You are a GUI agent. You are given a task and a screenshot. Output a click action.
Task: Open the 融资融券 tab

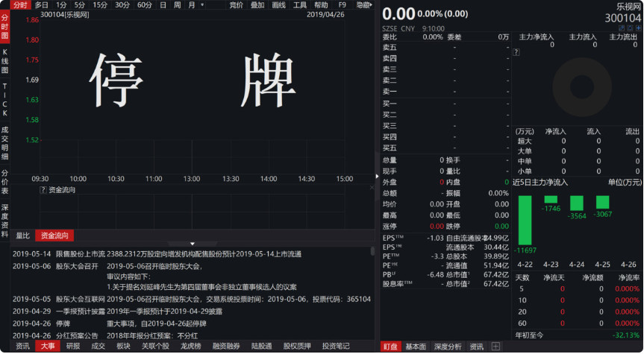226,347
